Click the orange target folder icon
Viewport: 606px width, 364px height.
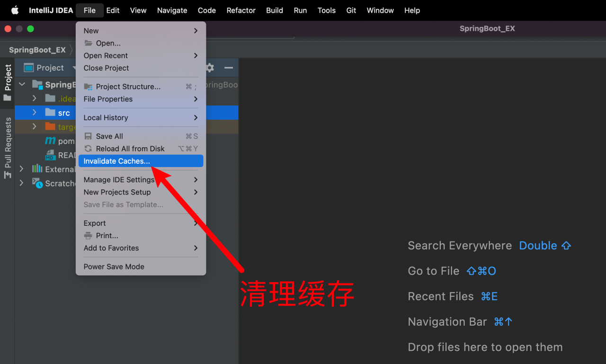click(x=50, y=126)
